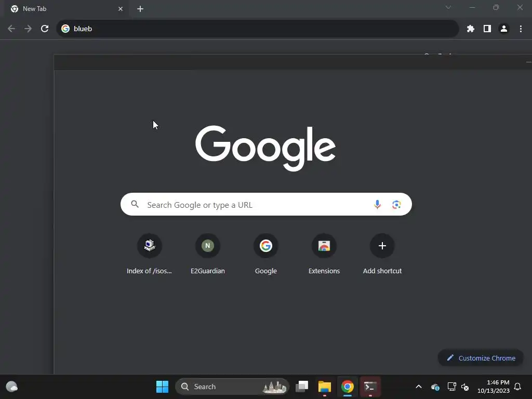Reload the page with the refresh icon
This screenshot has height=399, width=532.
45,29
